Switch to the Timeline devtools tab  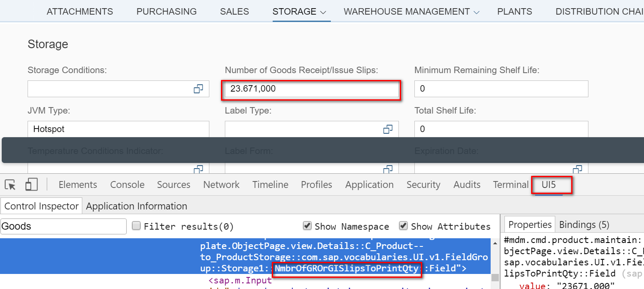(x=271, y=184)
